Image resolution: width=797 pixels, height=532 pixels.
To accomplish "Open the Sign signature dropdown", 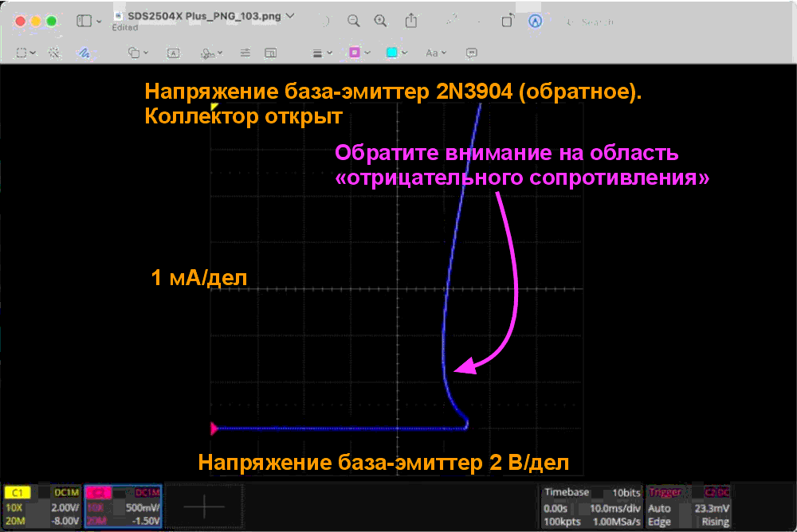I will (x=211, y=53).
